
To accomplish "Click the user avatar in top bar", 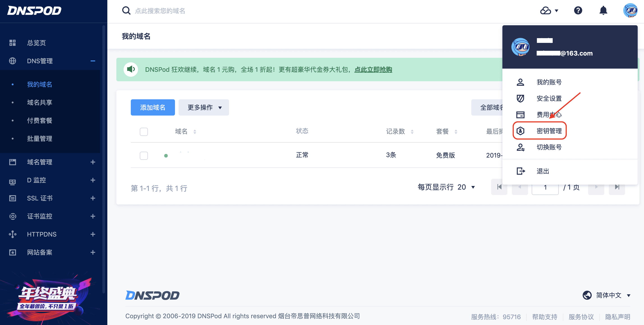I will click(630, 11).
